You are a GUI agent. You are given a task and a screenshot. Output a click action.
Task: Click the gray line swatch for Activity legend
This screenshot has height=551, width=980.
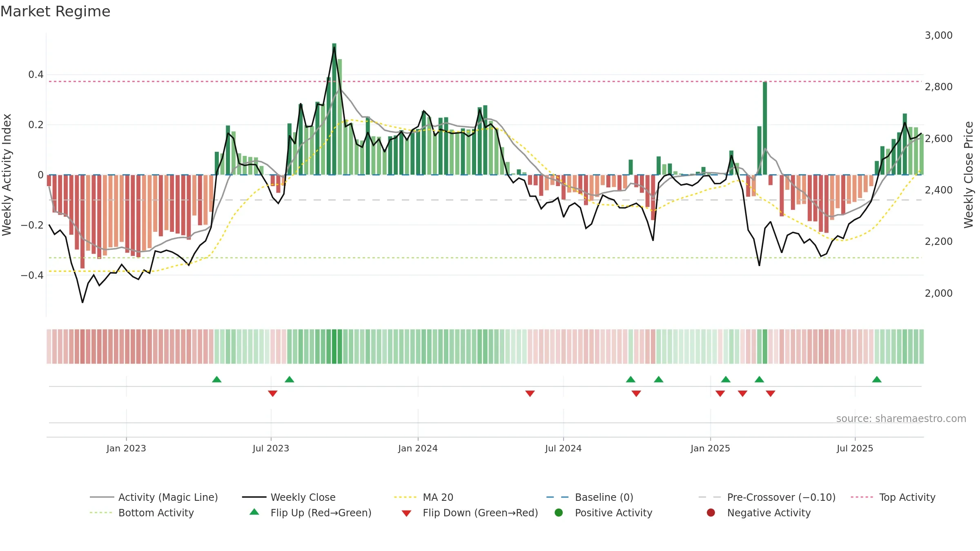(102, 497)
